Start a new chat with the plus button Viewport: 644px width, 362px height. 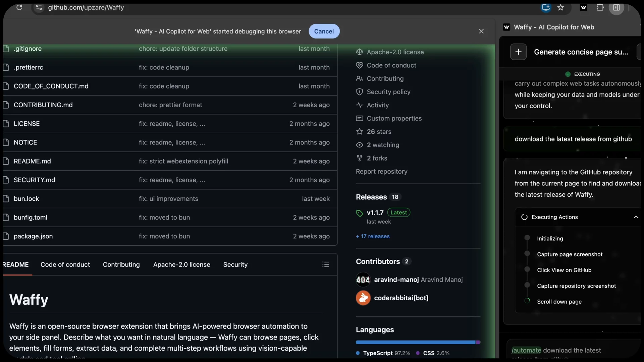point(518,52)
